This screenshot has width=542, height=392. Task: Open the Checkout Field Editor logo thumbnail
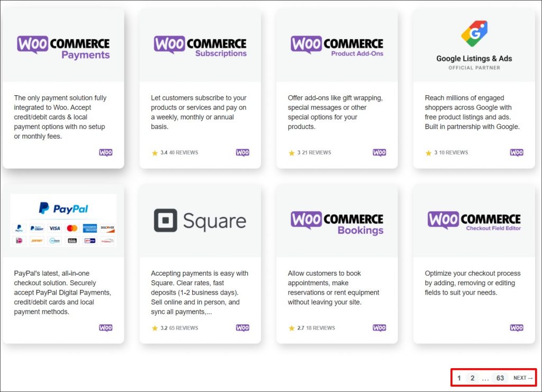474,221
